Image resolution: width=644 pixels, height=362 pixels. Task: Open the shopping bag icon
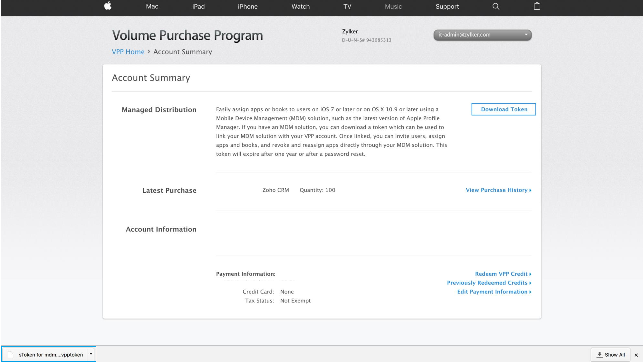pos(537,6)
